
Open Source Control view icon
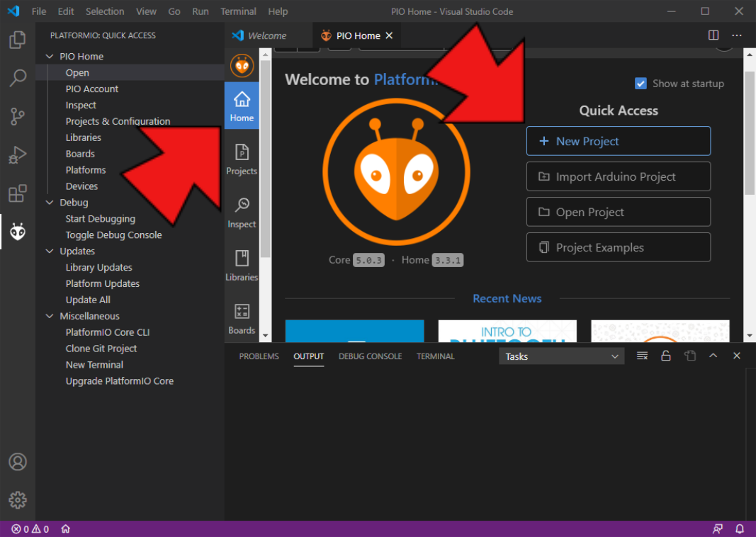pyautogui.click(x=18, y=116)
